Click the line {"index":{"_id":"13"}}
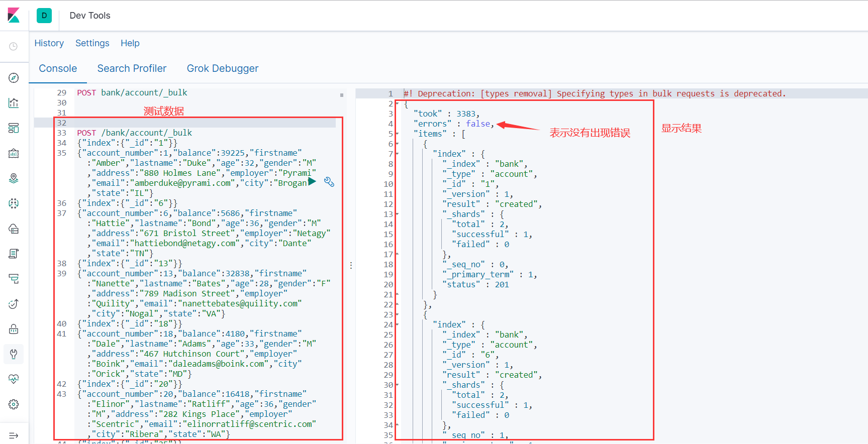Viewport: 868px width, 444px height. point(130,263)
